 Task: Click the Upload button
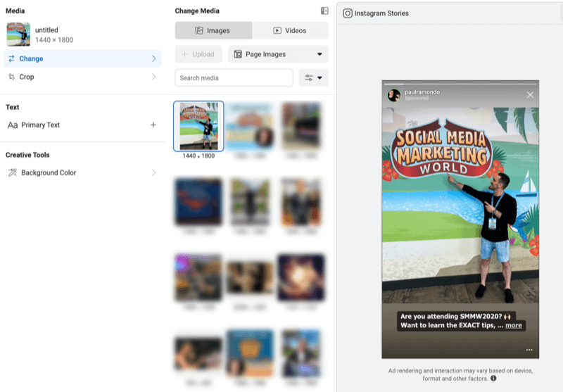coord(198,54)
